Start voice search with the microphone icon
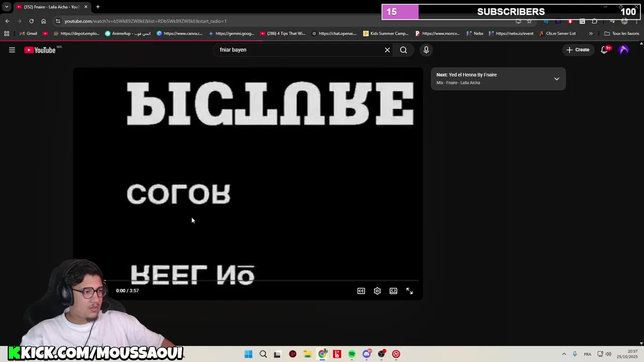This screenshot has height=362, width=644. [x=426, y=50]
